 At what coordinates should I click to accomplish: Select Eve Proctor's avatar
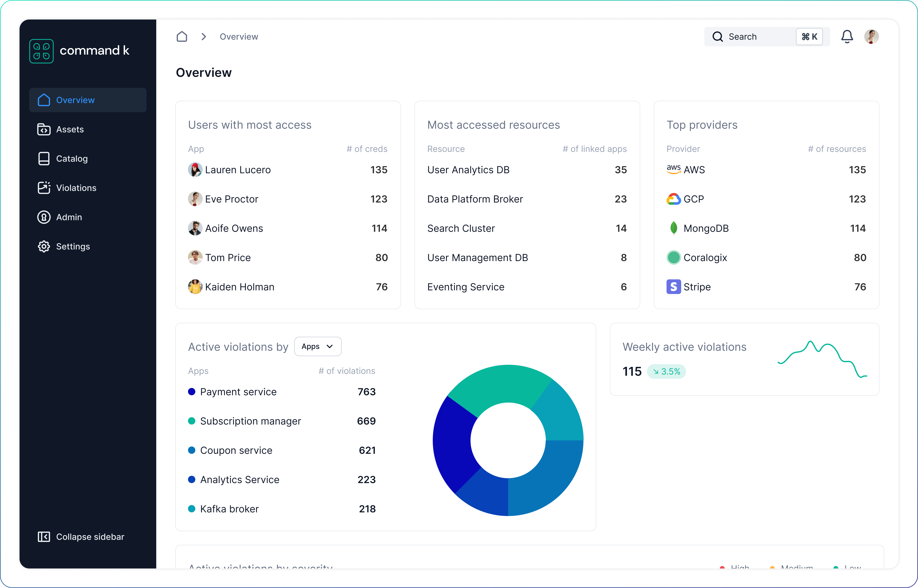[x=195, y=199]
